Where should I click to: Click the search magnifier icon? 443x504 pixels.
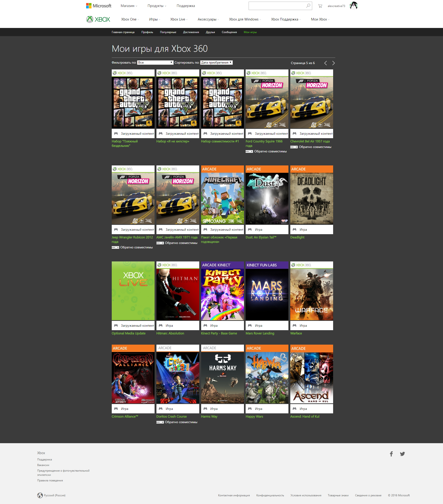308,6
